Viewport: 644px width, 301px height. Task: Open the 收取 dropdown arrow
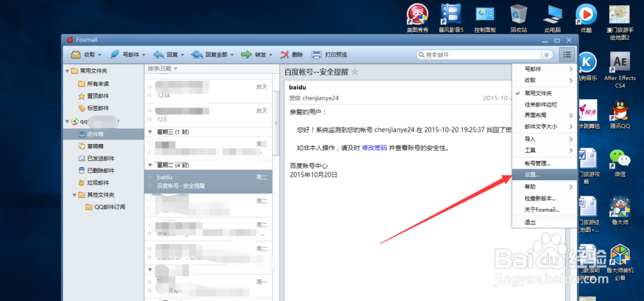tap(100, 55)
